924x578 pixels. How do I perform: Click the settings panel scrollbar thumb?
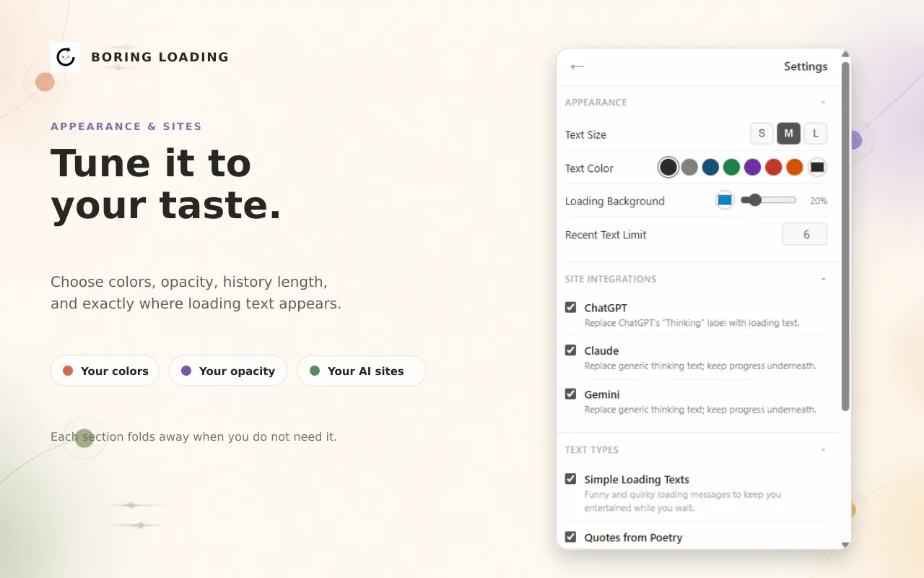tap(846, 236)
